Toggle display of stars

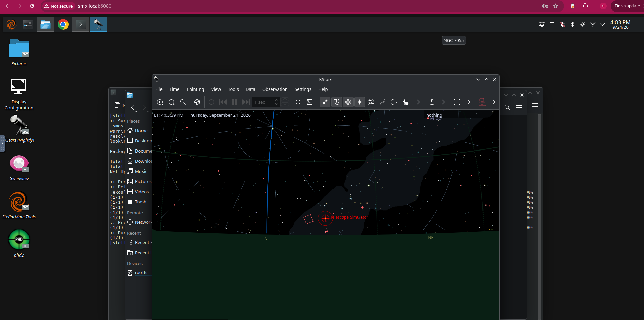[x=325, y=102]
